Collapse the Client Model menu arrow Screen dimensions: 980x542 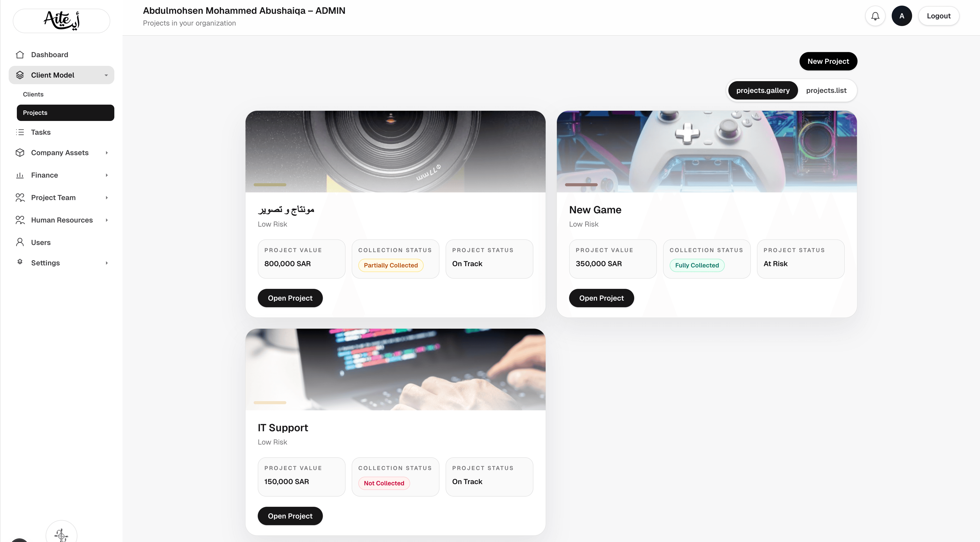click(106, 75)
